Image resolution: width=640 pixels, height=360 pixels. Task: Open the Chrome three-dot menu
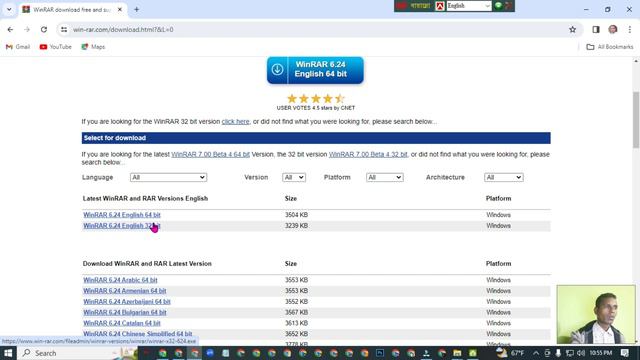point(630,29)
